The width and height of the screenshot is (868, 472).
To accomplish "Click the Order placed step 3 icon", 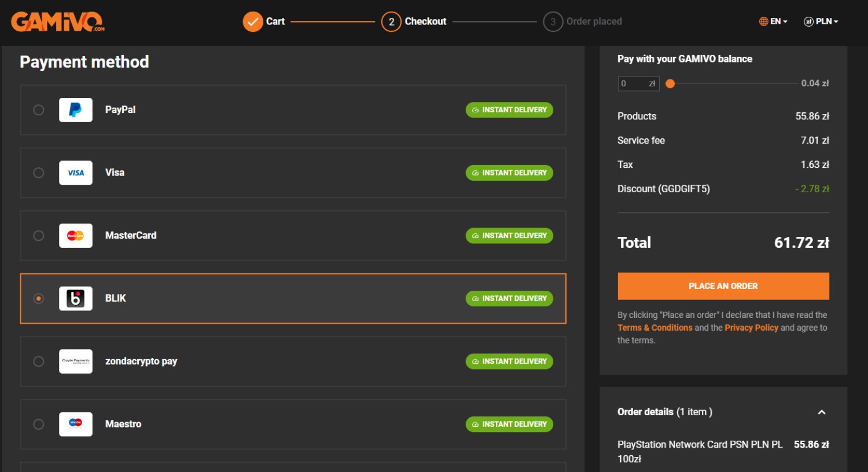I will click(553, 22).
